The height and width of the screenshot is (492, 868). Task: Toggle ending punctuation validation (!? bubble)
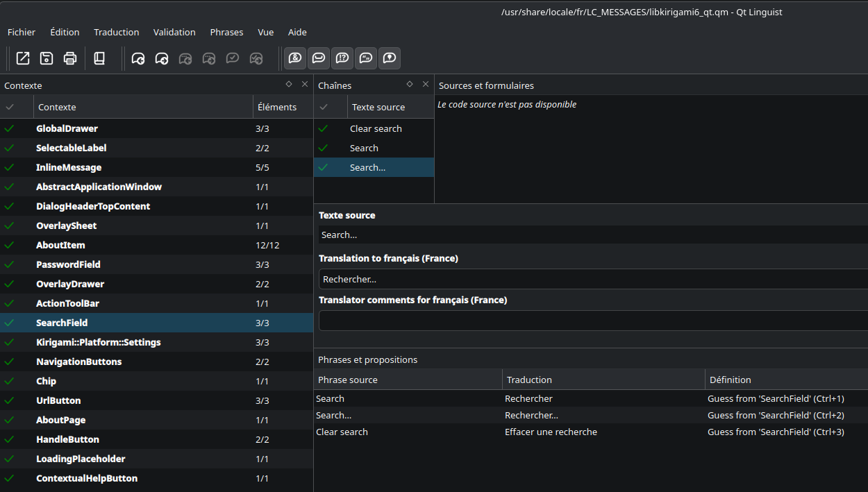point(342,58)
